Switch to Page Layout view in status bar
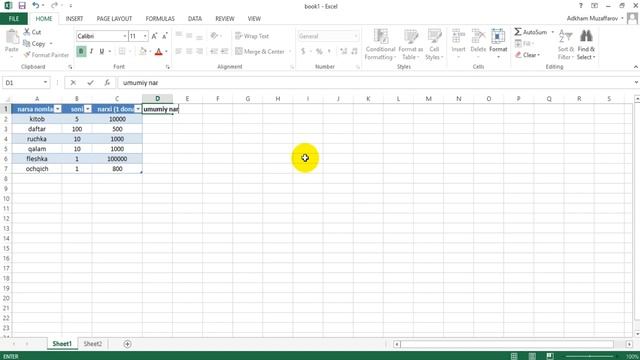Screen dimensions: 640x360 (532, 356)
